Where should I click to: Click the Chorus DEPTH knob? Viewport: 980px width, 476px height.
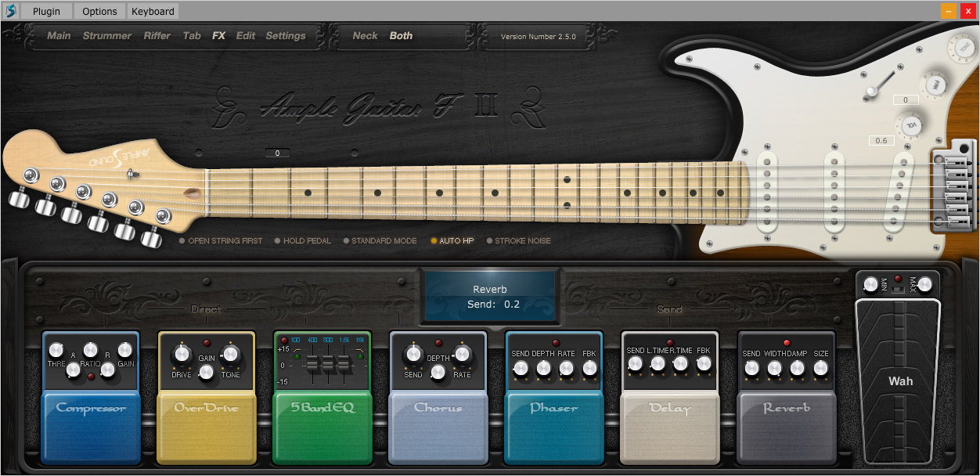click(x=438, y=373)
